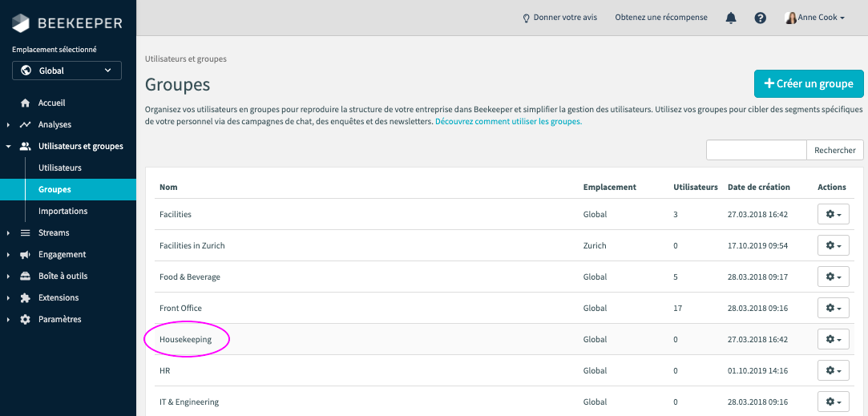Click the Nom column header
The image size is (868, 416).
click(168, 188)
